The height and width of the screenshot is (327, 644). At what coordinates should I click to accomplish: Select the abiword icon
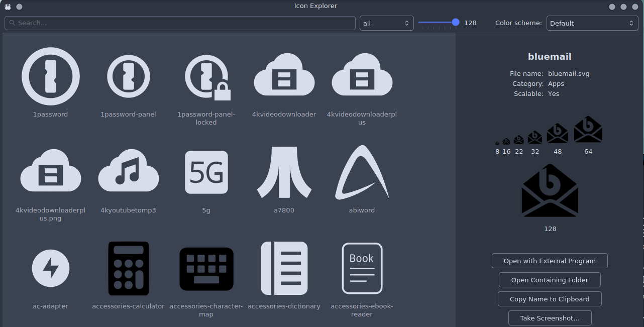[362, 172]
